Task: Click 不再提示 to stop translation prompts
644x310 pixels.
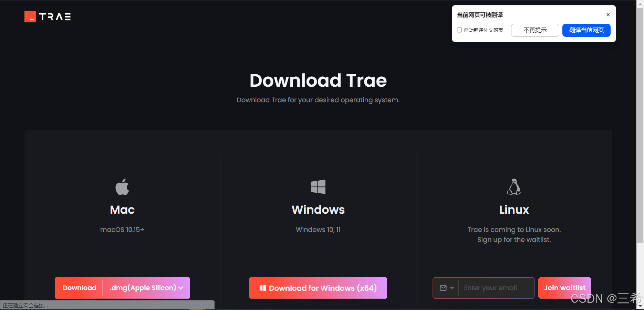Action: pos(535,30)
